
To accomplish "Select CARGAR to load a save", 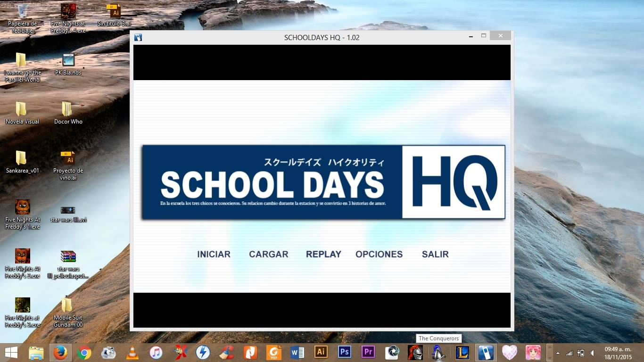I will coord(268,254).
